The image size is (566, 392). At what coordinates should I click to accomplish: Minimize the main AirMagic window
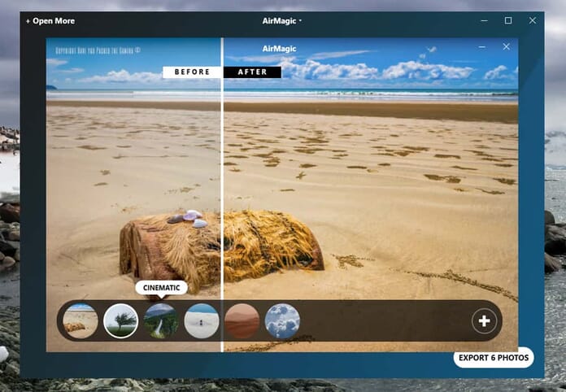(485, 20)
